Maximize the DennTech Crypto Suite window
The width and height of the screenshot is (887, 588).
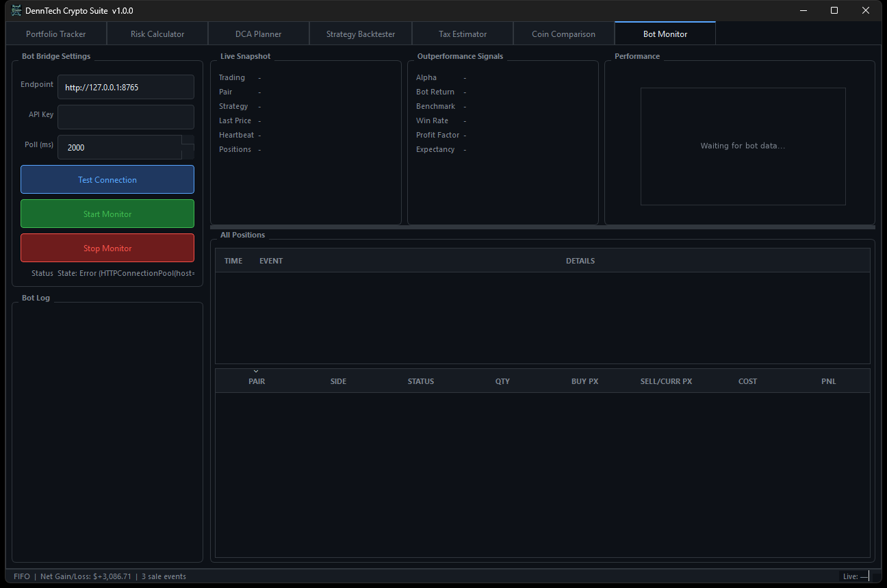[x=834, y=10]
